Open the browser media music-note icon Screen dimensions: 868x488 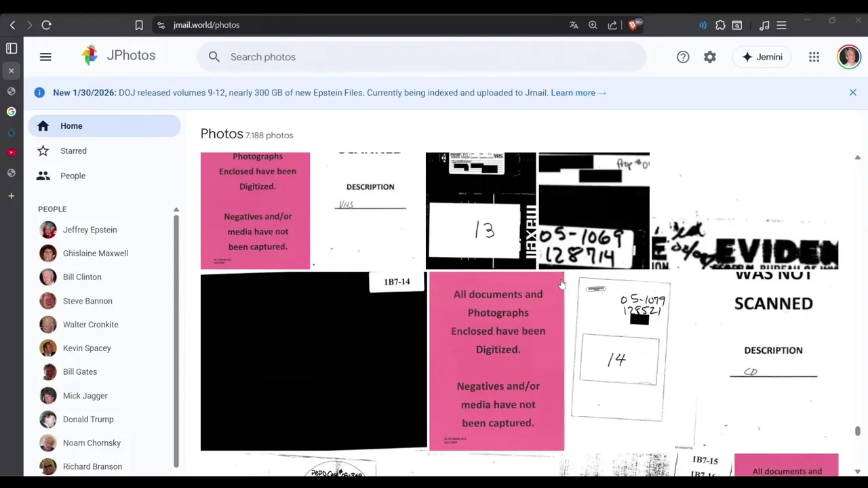click(x=764, y=25)
